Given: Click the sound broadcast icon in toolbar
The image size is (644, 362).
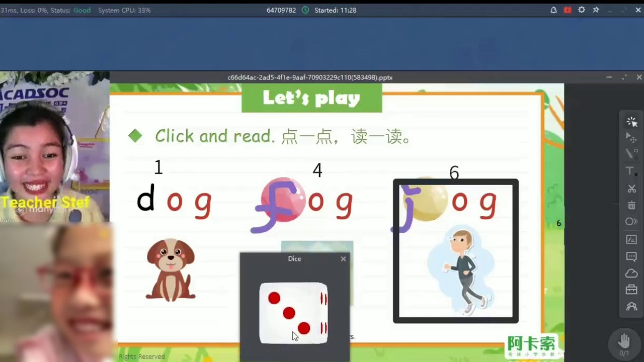Looking at the screenshot, I should [631, 222].
